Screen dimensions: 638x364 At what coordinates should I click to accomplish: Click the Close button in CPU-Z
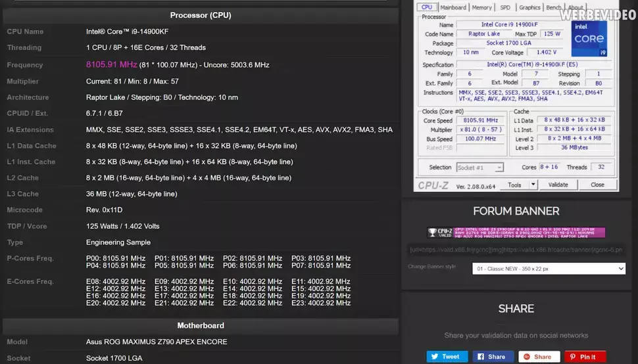click(x=597, y=185)
